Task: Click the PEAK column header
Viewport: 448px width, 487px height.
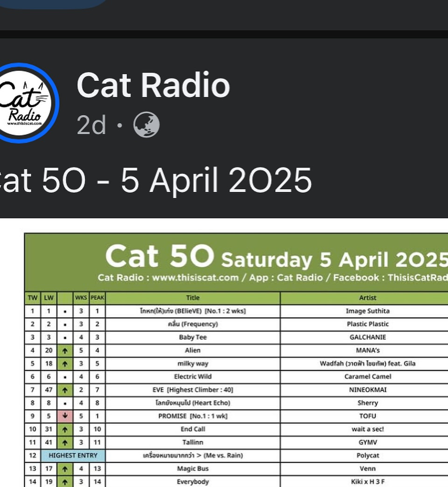Action: pos(97,298)
